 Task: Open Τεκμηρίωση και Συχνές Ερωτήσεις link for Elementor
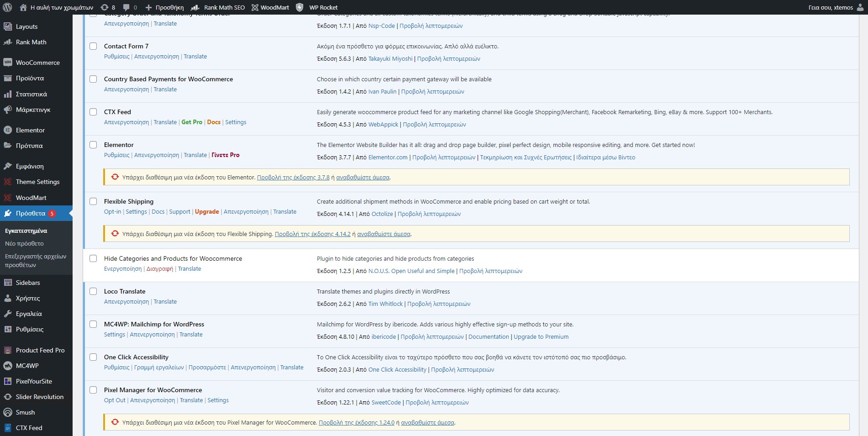click(526, 158)
